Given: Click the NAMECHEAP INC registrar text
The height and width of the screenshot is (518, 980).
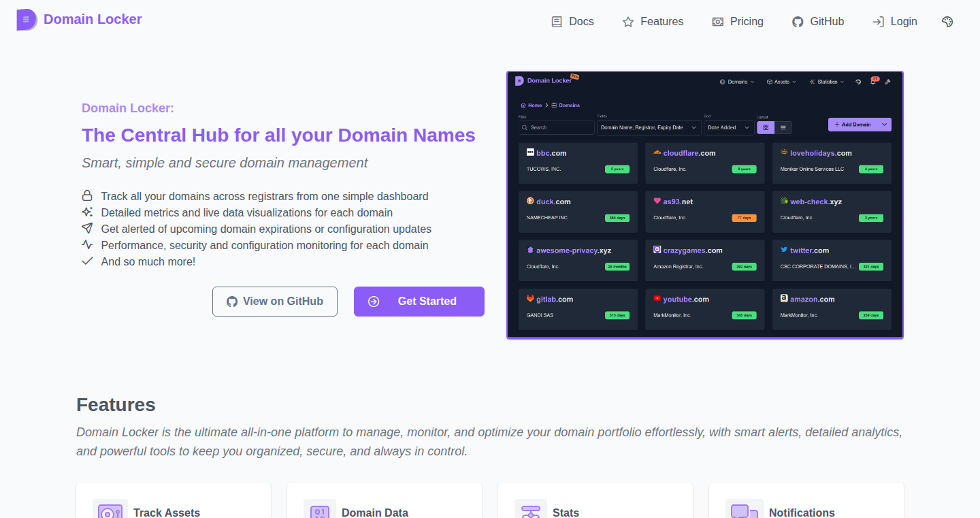Looking at the screenshot, I should pyautogui.click(x=547, y=218).
